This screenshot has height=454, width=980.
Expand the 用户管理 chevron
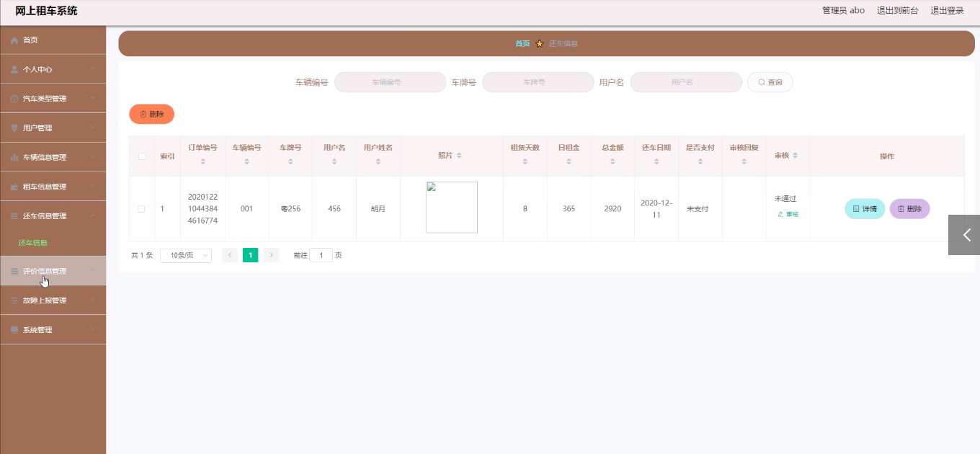(x=93, y=128)
